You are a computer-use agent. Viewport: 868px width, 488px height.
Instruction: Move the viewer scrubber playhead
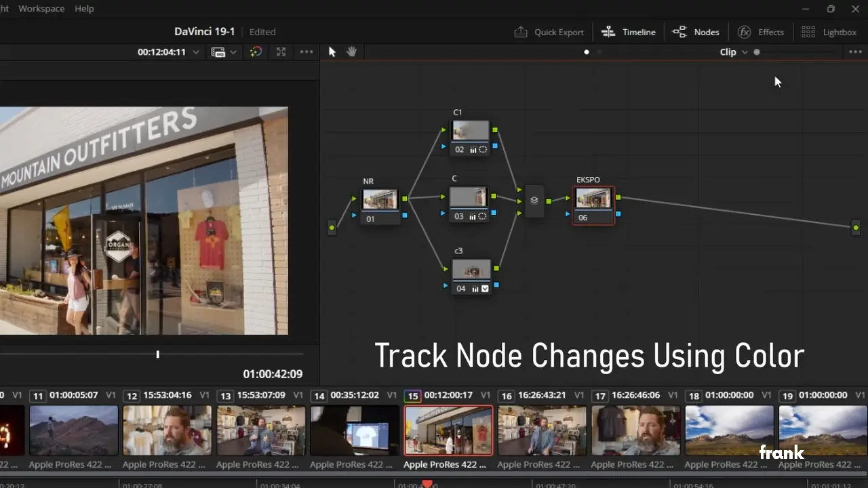(x=158, y=354)
